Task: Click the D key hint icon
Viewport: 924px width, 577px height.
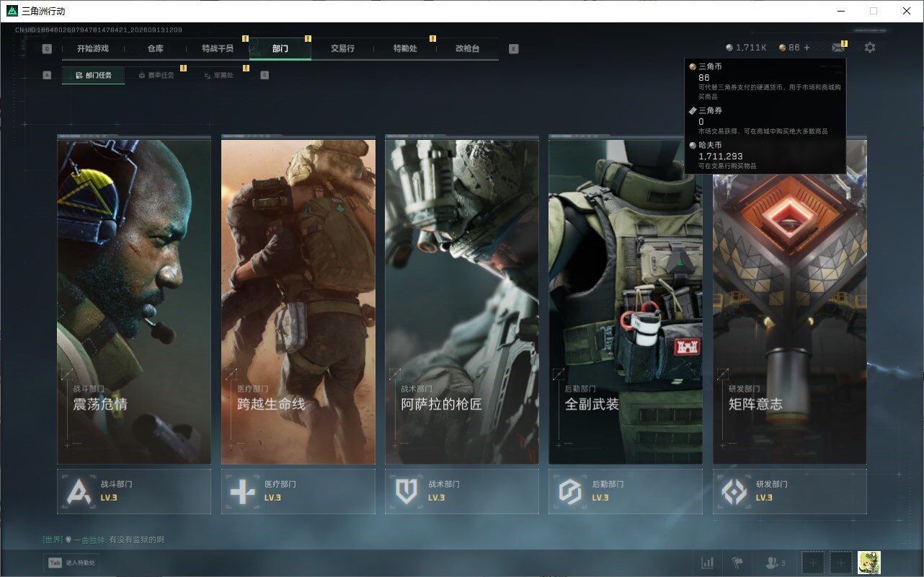Action: point(265,75)
